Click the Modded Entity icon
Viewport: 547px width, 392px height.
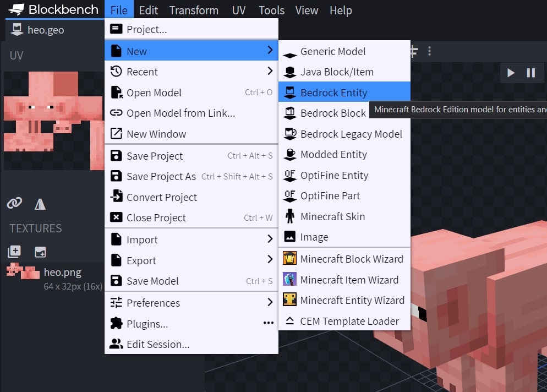tap(289, 155)
